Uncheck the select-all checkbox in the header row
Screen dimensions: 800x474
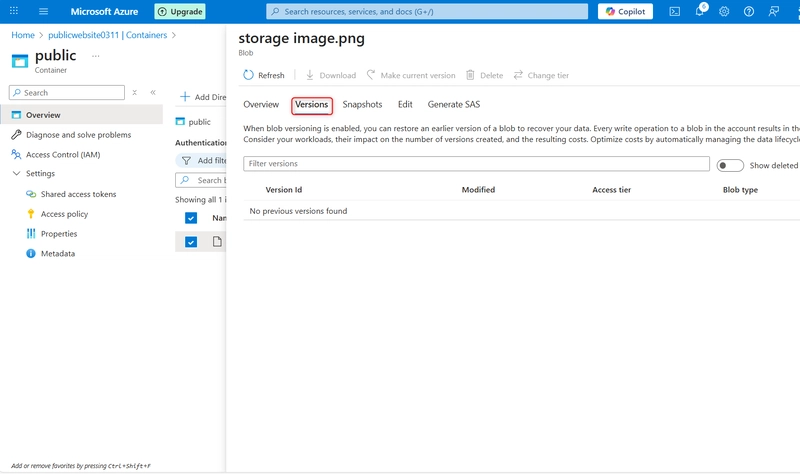(191, 217)
